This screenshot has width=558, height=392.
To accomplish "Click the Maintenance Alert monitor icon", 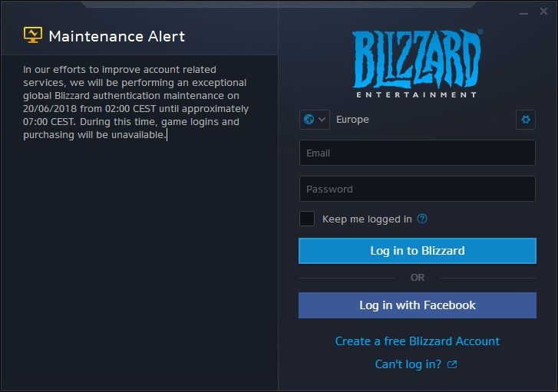I will pos(33,35).
